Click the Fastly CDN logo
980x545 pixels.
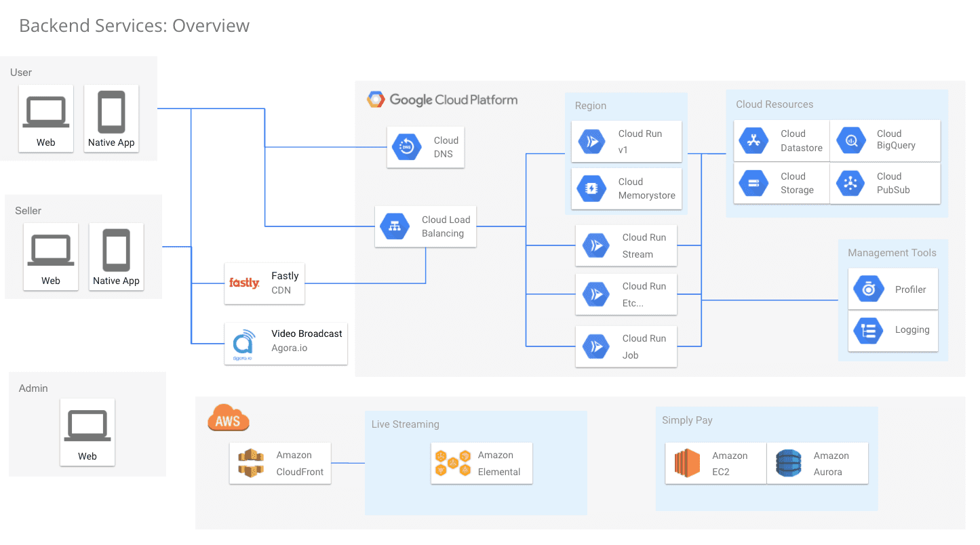click(x=244, y=283)
